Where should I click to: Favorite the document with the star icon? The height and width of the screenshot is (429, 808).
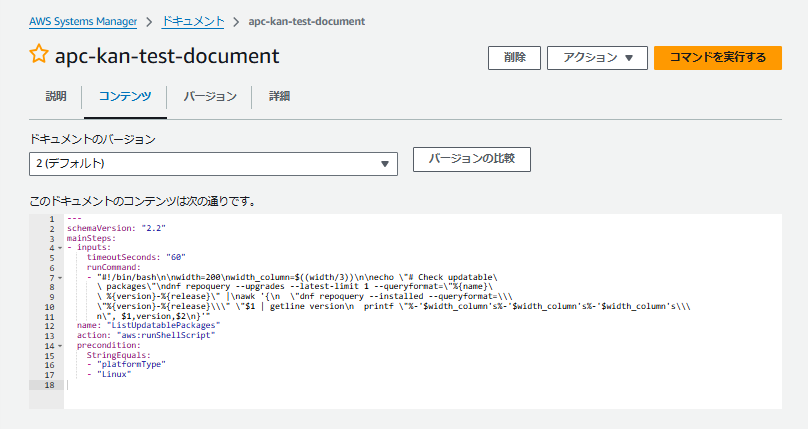(x=39, y=54)
